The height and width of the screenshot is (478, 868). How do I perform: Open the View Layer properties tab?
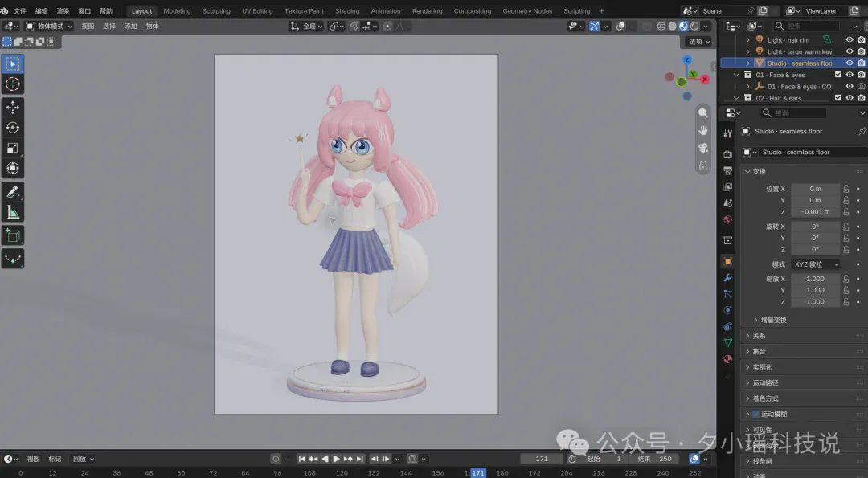(x=728, y=187)
